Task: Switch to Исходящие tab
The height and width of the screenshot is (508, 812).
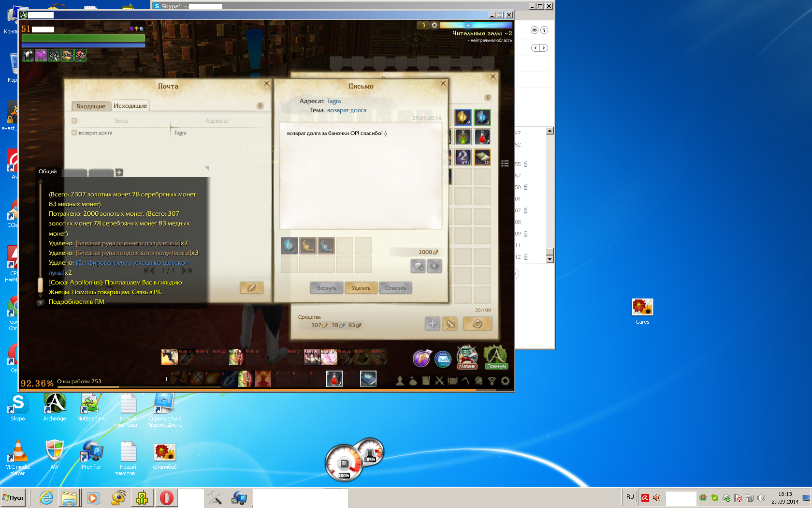Action: point(130,105)
